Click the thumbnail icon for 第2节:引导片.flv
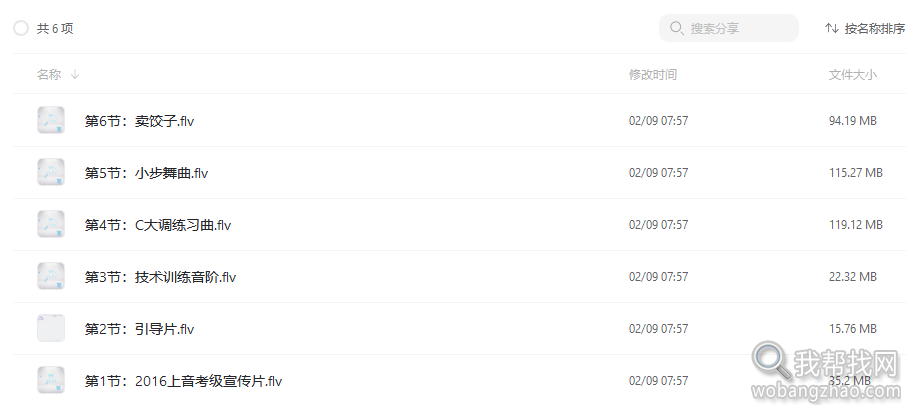Image resolution: width=906 pixels, height=410 pixels. click(51, 328)
